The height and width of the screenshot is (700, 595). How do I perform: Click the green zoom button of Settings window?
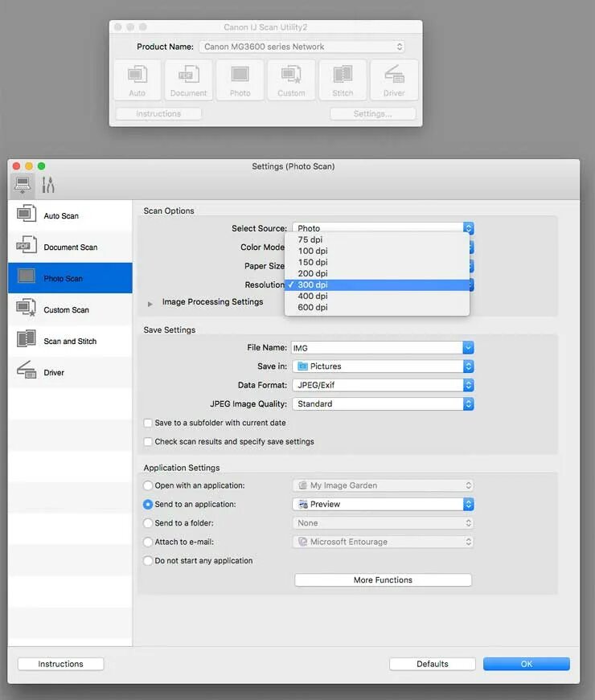click(x=42, y=166)
